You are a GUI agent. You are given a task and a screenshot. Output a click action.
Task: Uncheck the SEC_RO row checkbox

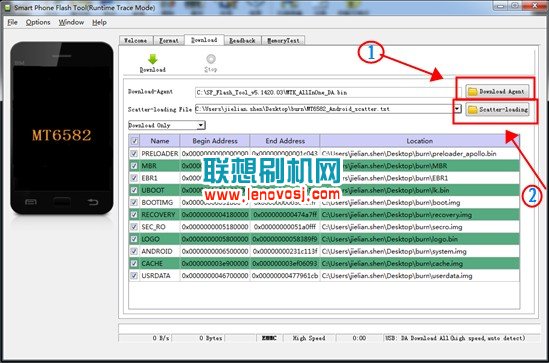[134, 227]
